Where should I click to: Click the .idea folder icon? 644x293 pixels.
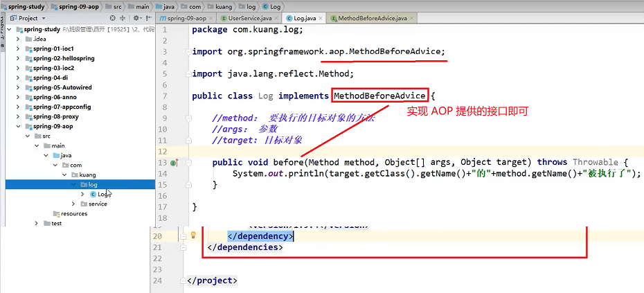pyautogui.click(x=28, y=39)
